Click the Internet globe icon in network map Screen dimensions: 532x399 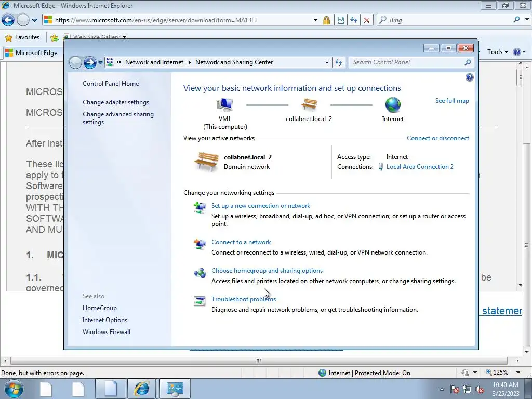(393, 105)
